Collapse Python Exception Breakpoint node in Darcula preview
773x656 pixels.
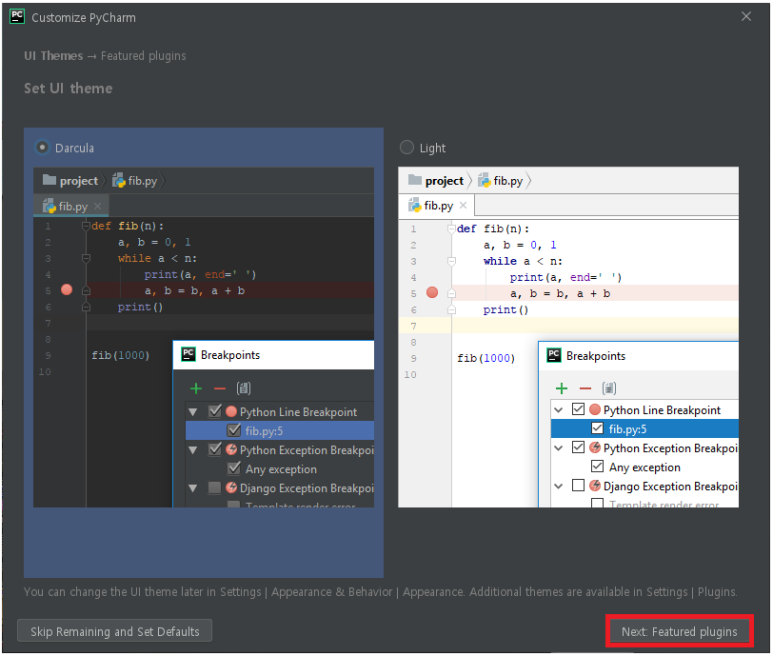pos(193,450)
